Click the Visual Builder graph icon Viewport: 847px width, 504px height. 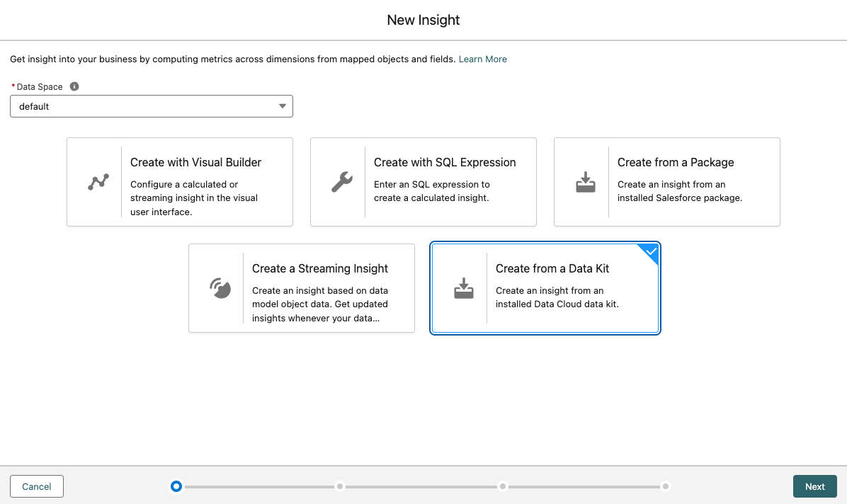coord(98,182)
